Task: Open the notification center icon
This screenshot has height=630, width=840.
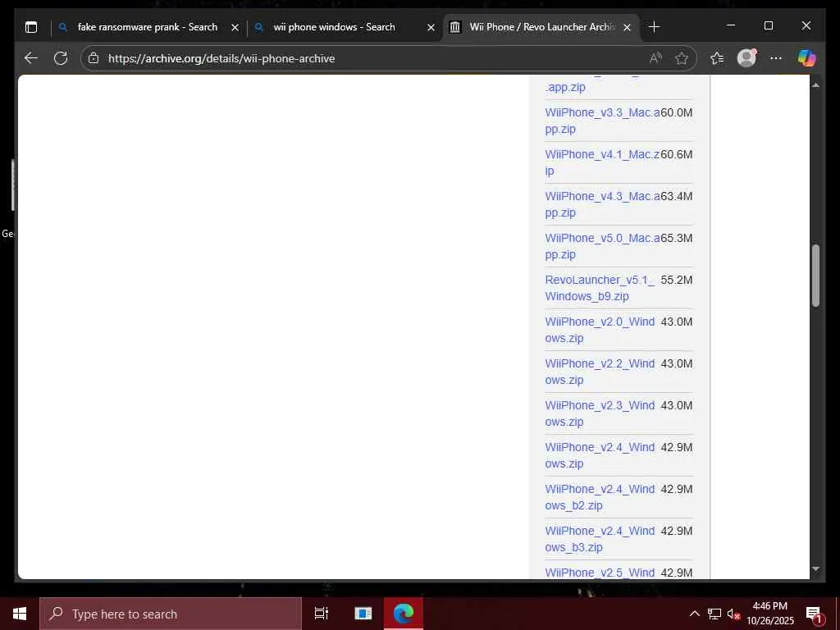Action: [815, 614]
